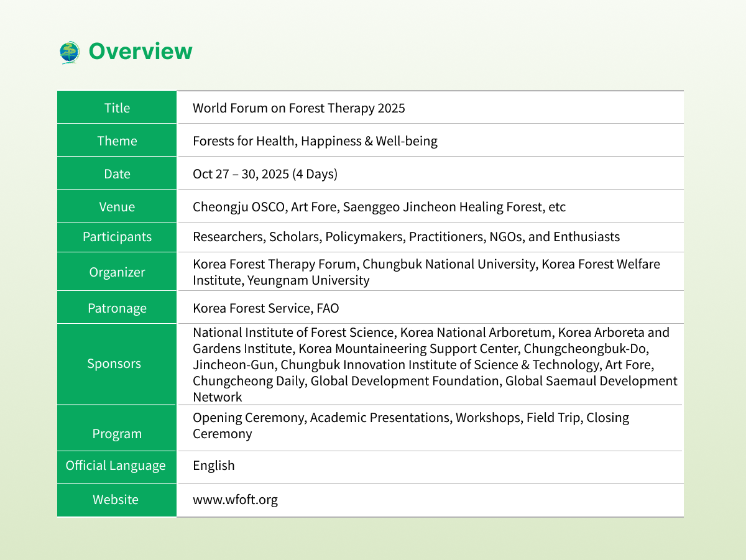The height and width of the screenshot is (560, 746).
Task: Select the Date label cell
Action: pos(117,173)
